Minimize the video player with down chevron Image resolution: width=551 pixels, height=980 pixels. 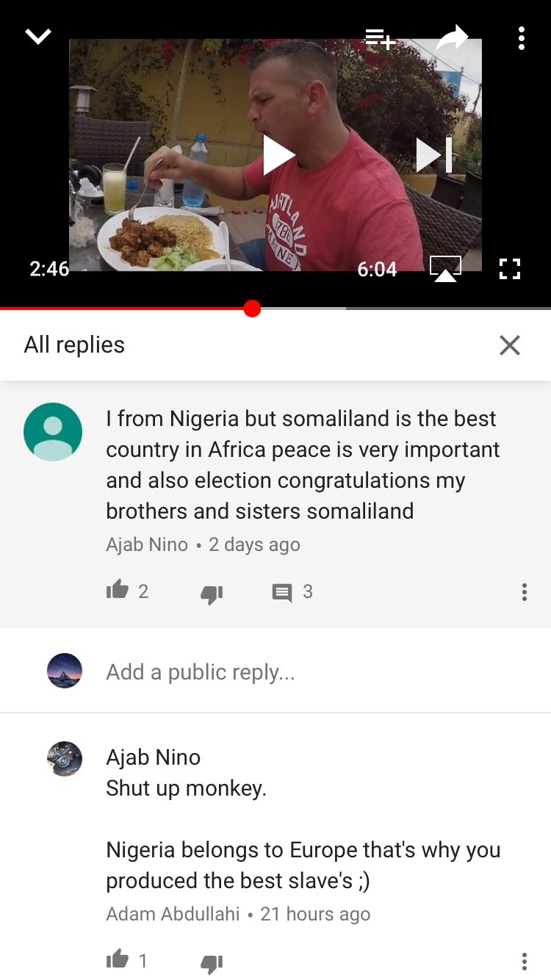(x=38, y=37)
